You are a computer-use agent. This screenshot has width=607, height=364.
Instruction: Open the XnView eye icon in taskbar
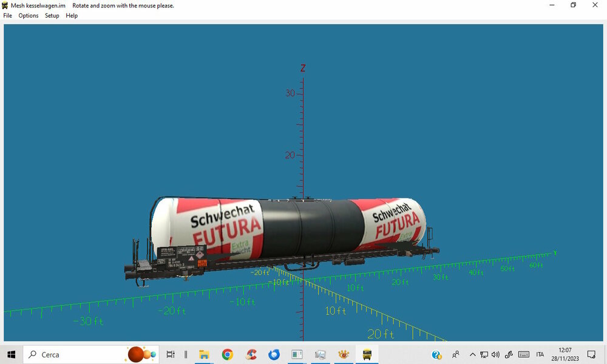coord(344,354)
